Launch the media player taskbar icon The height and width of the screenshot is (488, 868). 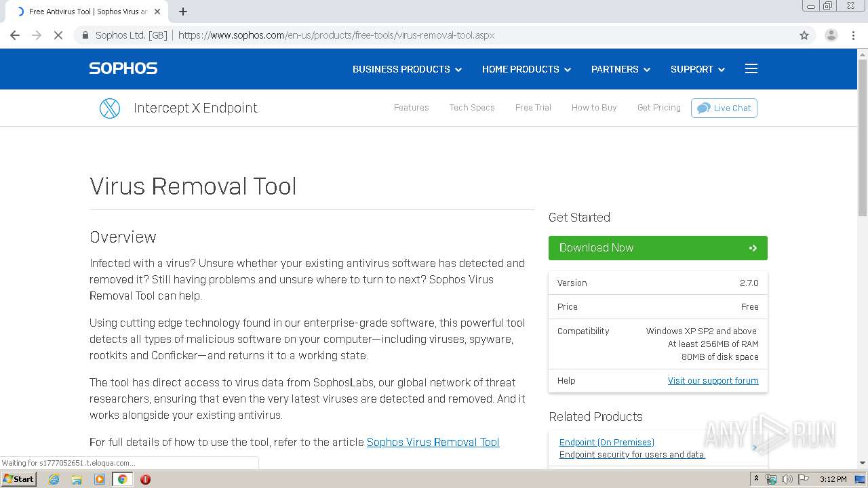click(100, 479)
